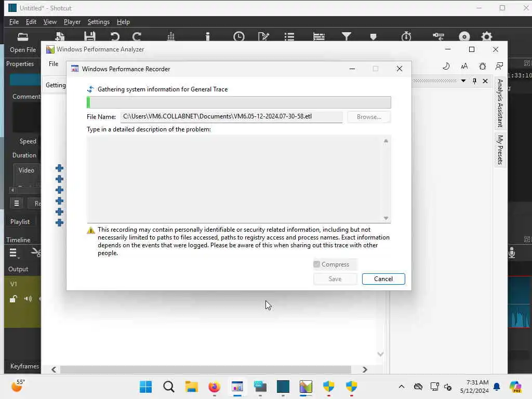The height and width of the screenshot is (399, 532).
Task: Open the Peak Meter icon in Shotcut
Action: coord(170,36)
